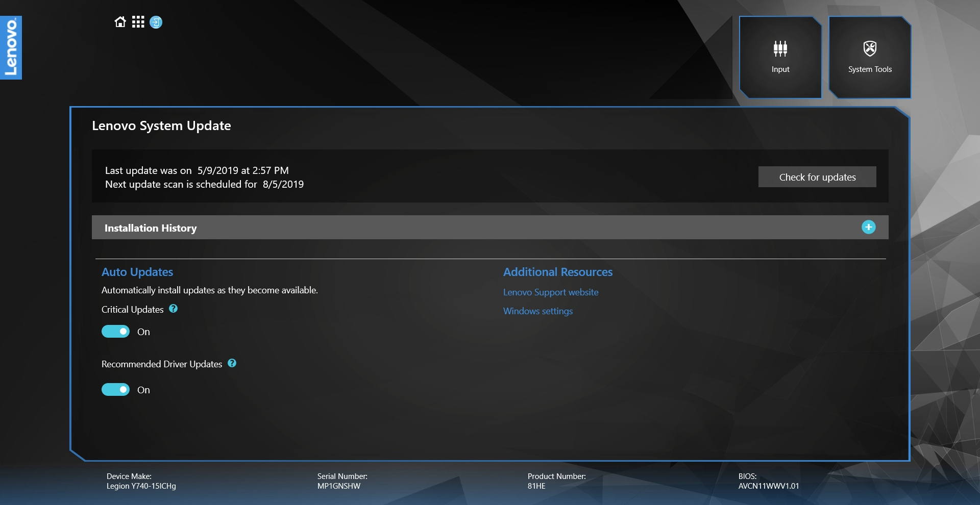This screenshot has width=980, height=505.
Task: Open the apps grid icon
Action: [138, 22]
